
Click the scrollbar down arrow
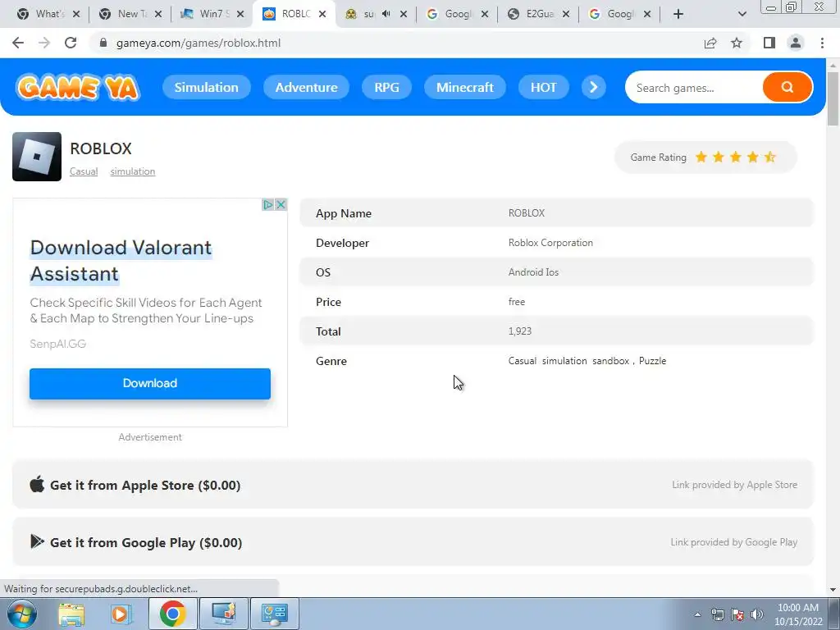833,591
